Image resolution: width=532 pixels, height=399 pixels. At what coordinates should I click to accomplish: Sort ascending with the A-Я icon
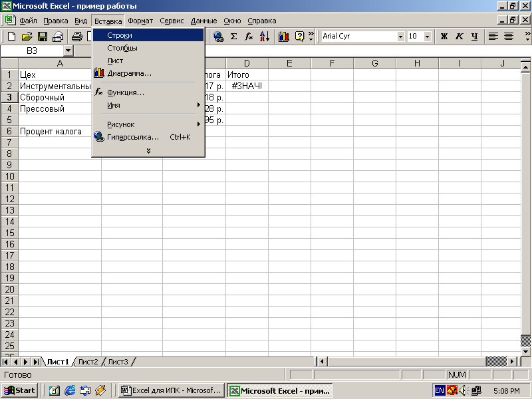pos(264,37)
